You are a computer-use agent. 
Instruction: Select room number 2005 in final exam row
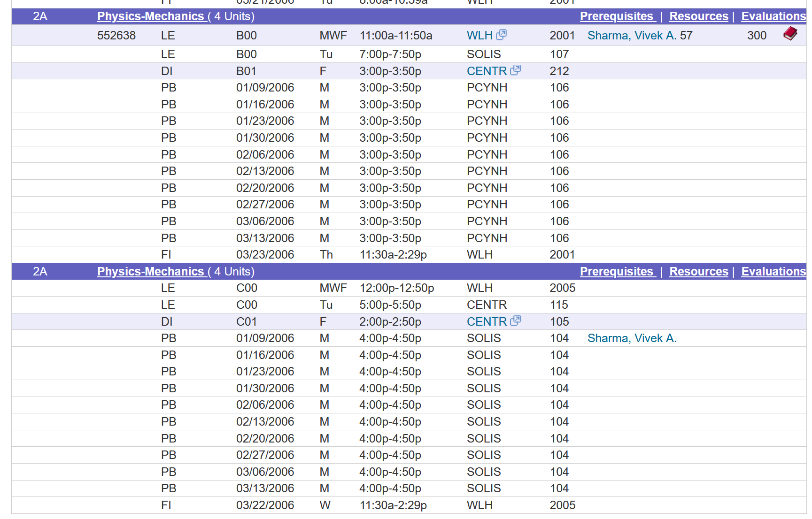click(563, 505)
